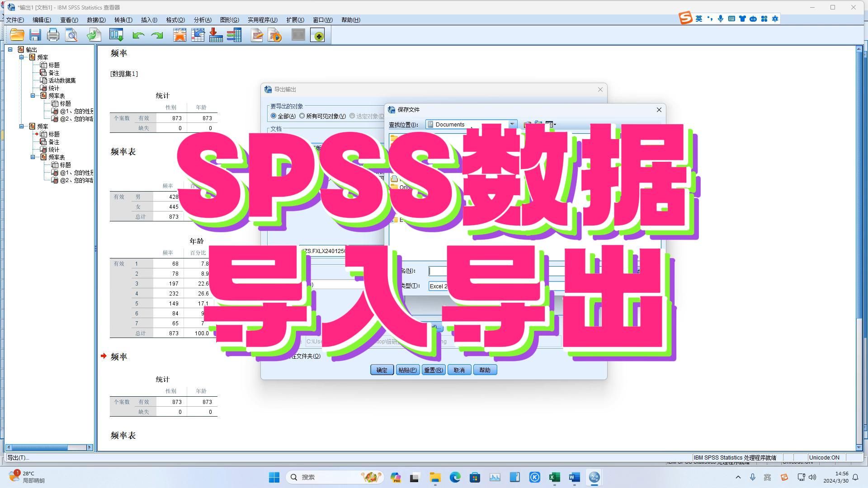Click the SPSS icon in the taskbar
Screen dimensions: 868x488
pyautogui.click(x=594, y=477)
